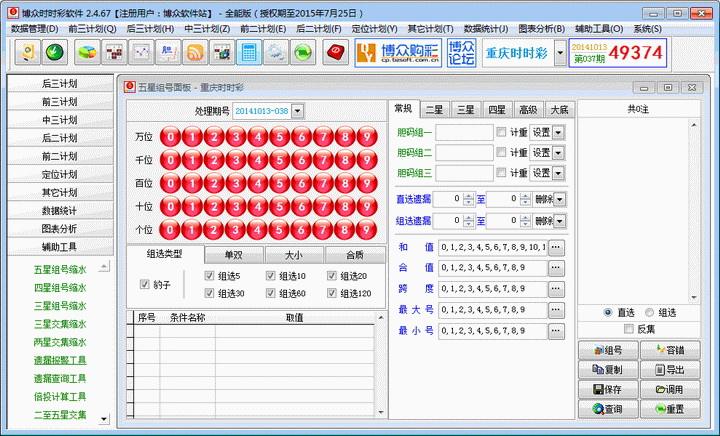Screen dimensions: 720x436
Task: Click the conditions table vertical scrollbar
Action: pos(381,365)
